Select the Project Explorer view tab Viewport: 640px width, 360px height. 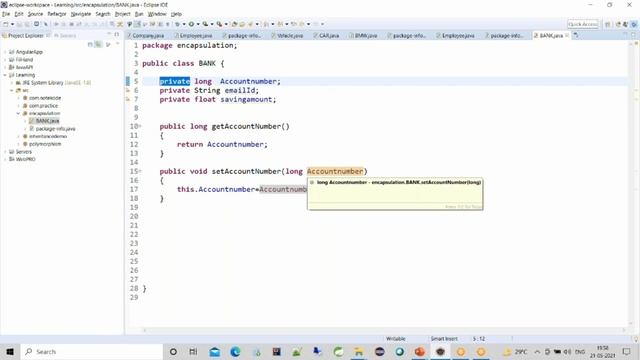[25, 36]
